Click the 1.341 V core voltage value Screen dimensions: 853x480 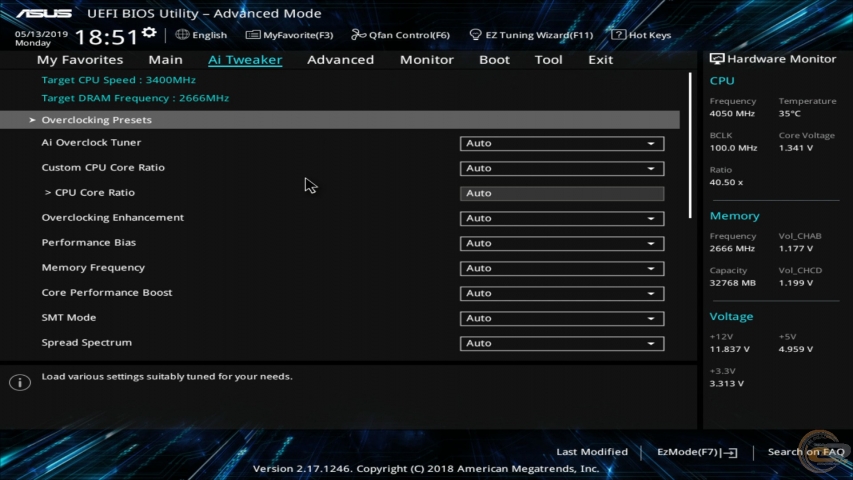[x=795, y=148]
